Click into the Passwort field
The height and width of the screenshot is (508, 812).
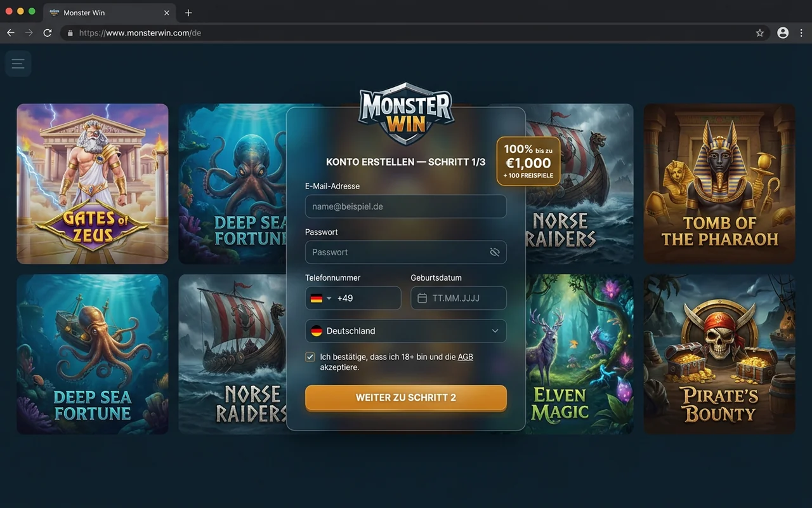[x=406, y=252]
